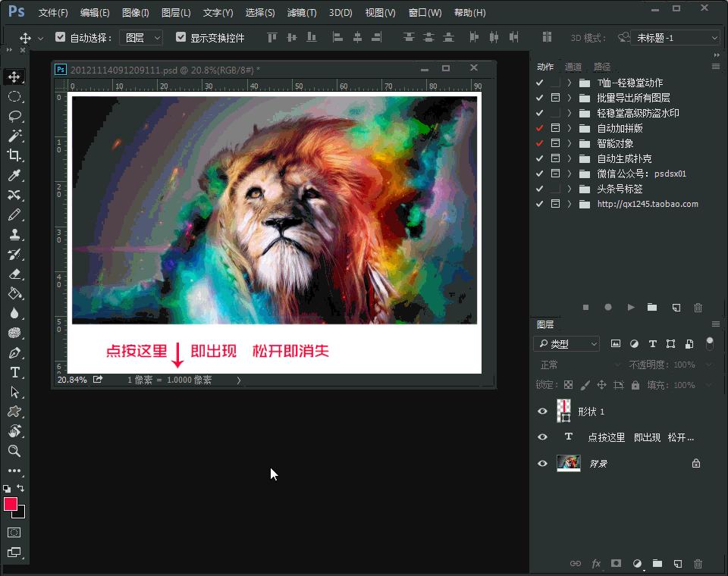Hide the 背景 layer visibility eye
The width and height of the screenshot is (728, 576).
click(542, 463)
